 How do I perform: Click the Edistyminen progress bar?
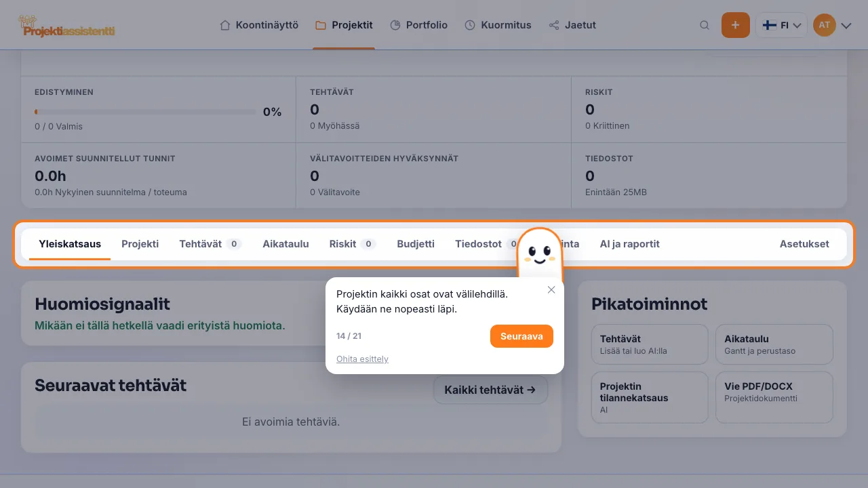point(146,112)
